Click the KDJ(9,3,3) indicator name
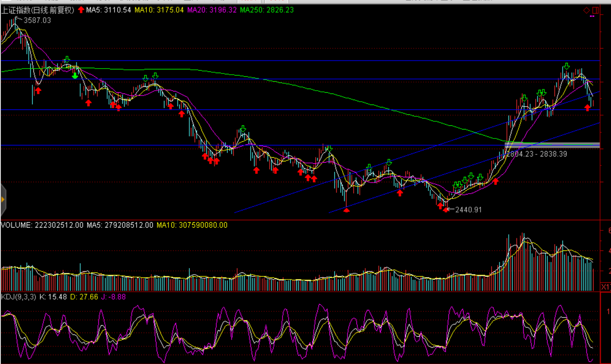Screen dimensions: 611x364 pos(19,297)
